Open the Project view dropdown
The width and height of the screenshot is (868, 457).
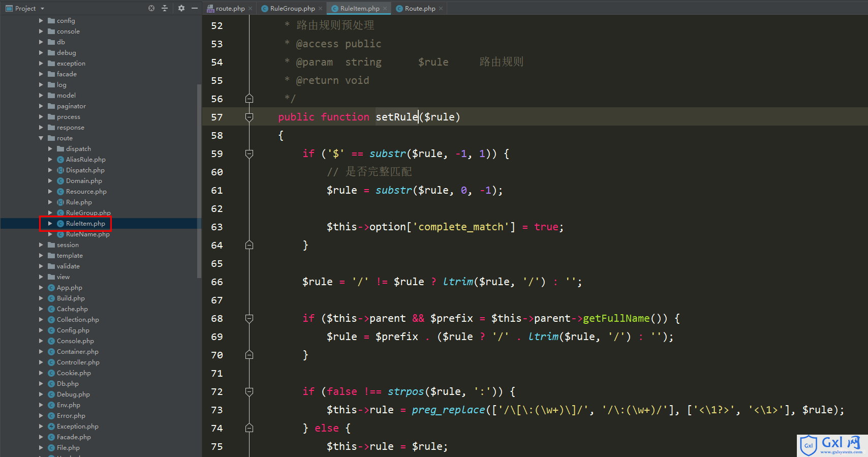click(42, 9)
